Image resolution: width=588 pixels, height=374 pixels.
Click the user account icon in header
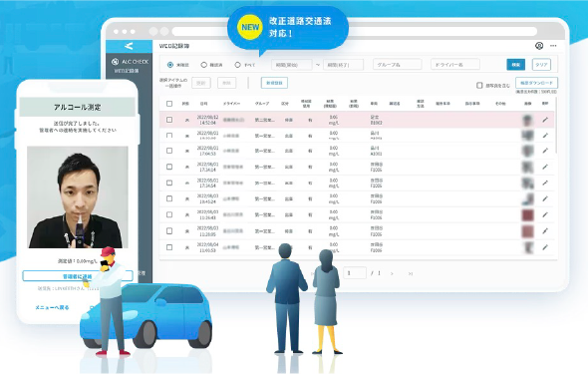pos(539,46)
